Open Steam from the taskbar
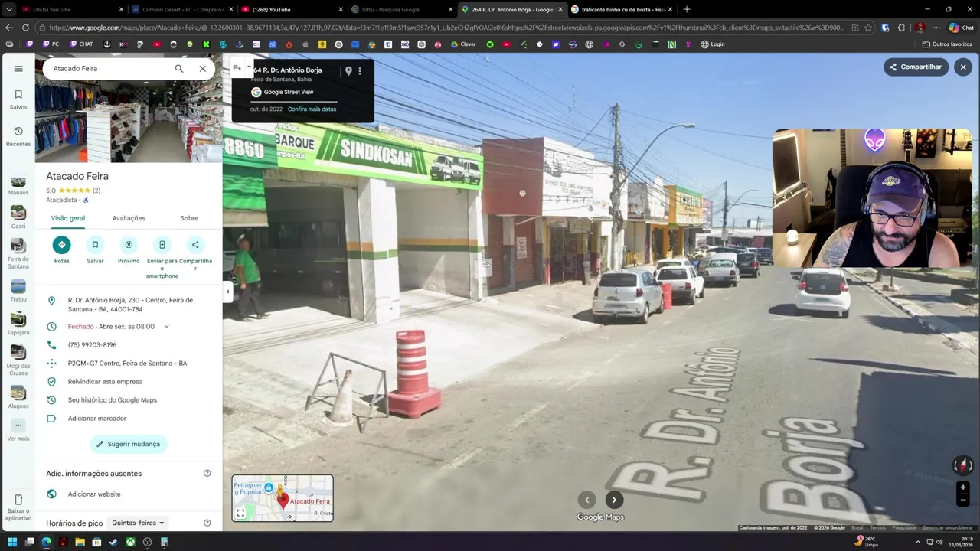 [113, 542]
